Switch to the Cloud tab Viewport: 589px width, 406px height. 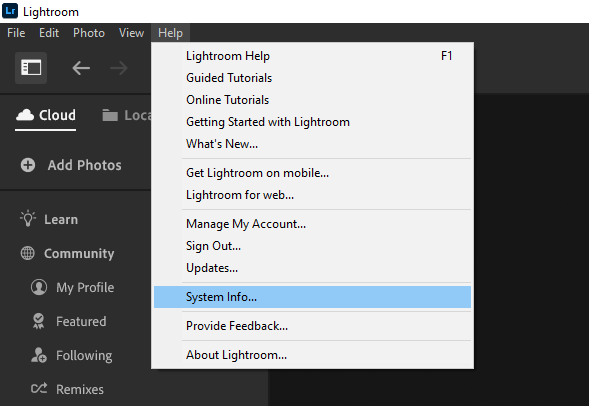point(46,115)
